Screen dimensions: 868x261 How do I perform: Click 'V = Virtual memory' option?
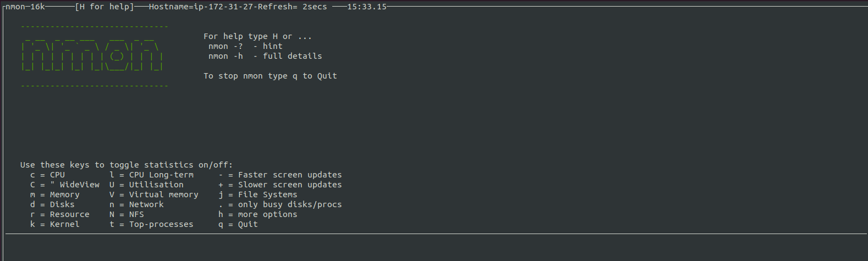[153, 195]
